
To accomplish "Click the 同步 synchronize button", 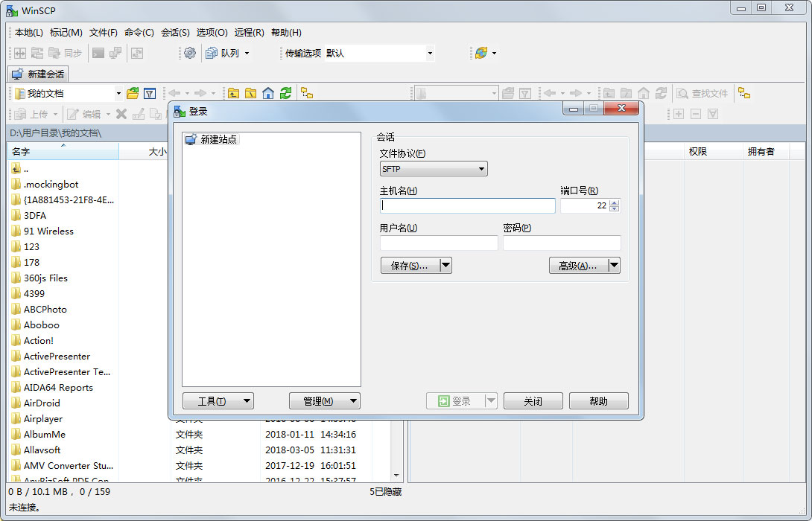I will [x=66, y=53].
